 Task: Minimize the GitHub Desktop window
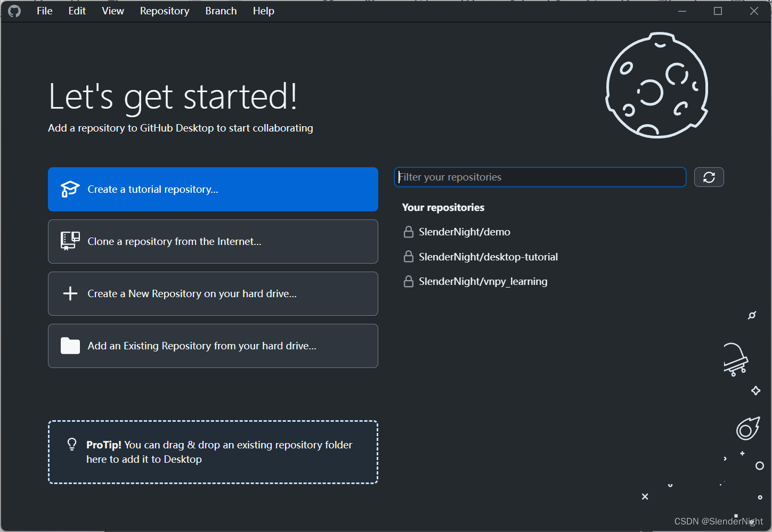(x=682, y=11)
